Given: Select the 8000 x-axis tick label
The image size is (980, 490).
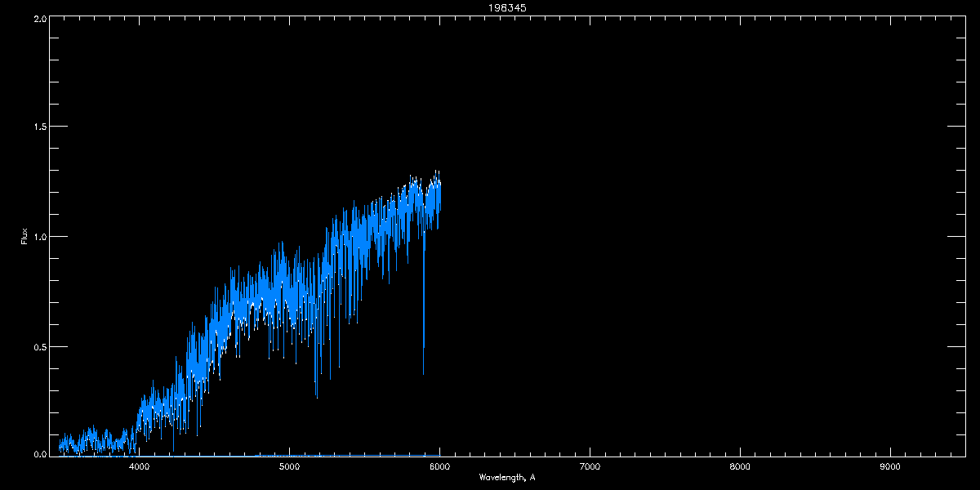Looking at the screenshot, I should coord(740,466).
